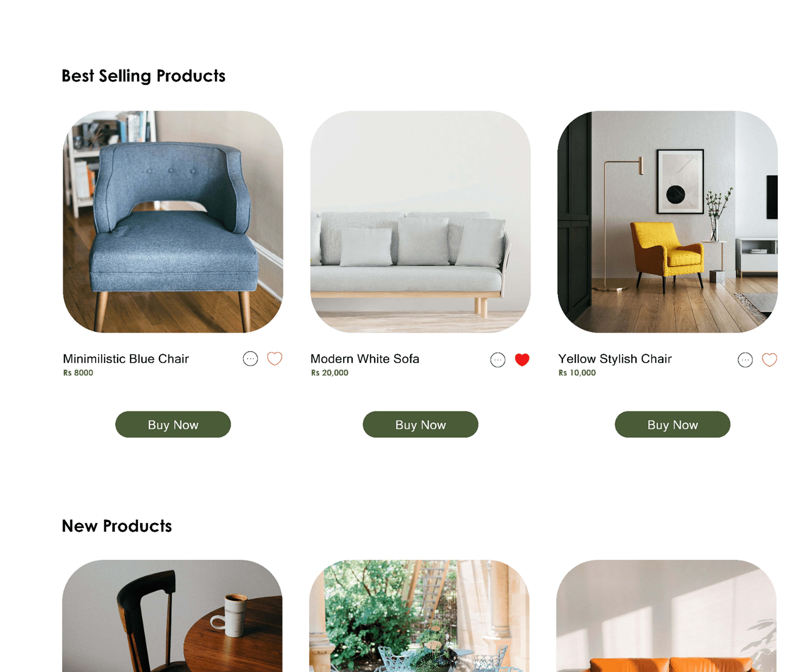View the orange leather sofa product image

pyautogui.click(x=666, y=616)
